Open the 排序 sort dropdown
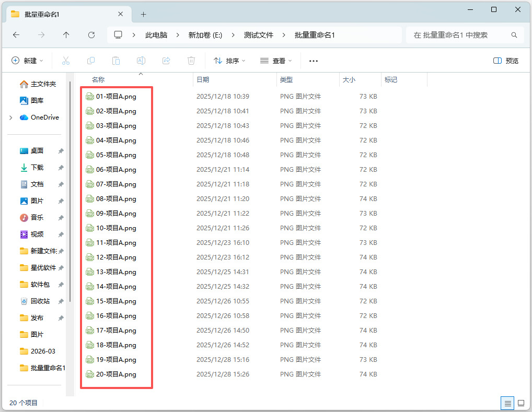 229,61
